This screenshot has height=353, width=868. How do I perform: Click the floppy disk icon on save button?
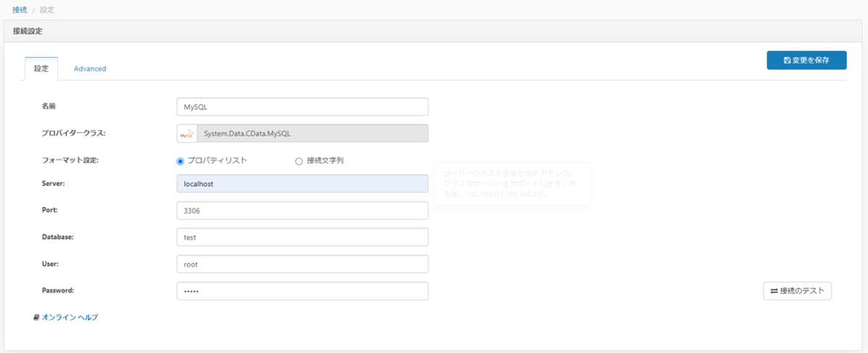click(x=787, y=60)
